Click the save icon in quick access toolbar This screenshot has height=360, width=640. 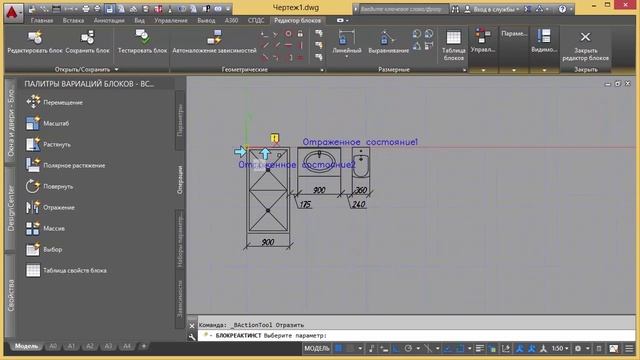[x=109, y=9]
